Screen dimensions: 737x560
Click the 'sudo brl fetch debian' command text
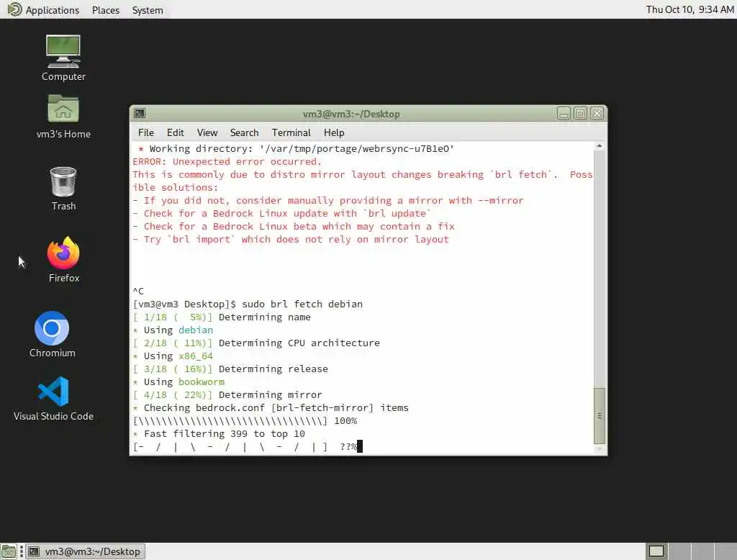(x=302, y=304)
